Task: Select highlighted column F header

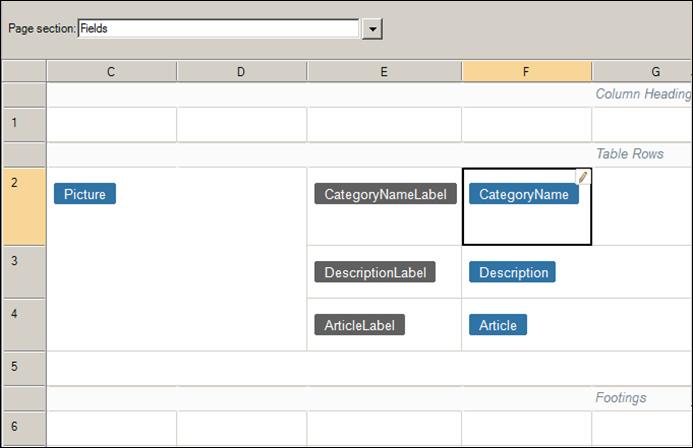Action: click(526, 72)
